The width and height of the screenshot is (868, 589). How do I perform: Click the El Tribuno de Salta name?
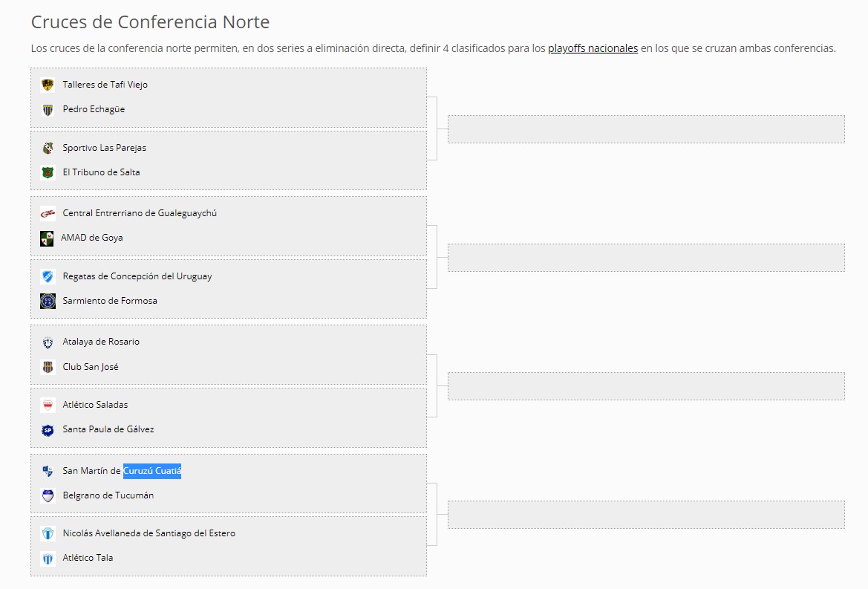[x=101, y=172]
